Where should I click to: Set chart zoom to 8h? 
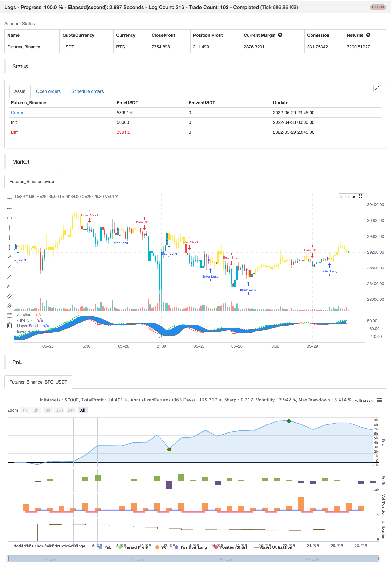click(x=48, y=410)
